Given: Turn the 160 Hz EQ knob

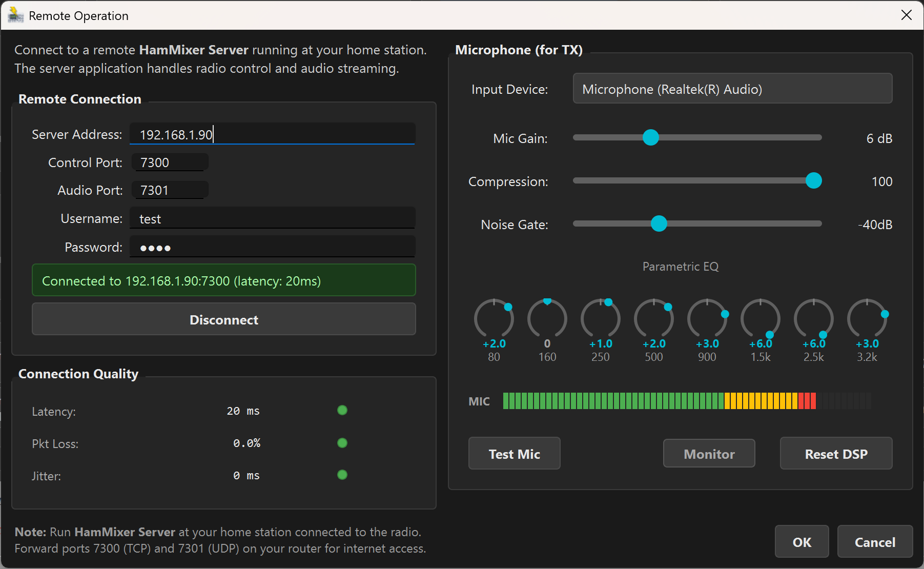Looking at the screenshot, I should tap(547, 318).
